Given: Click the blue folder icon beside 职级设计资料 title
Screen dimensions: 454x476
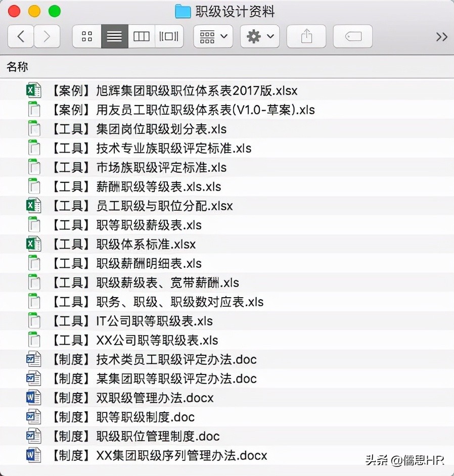Looking at the screenshot, I should (x=183, y=11).
